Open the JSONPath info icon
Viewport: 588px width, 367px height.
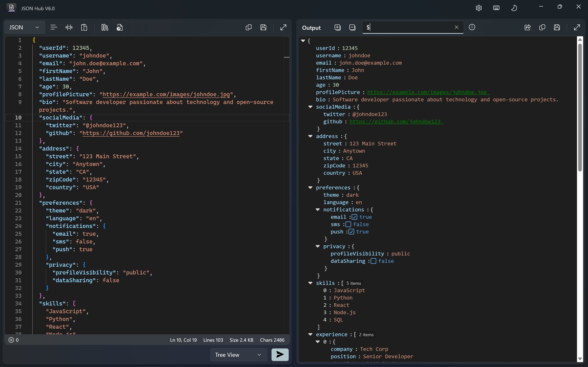tap(472, 27)
